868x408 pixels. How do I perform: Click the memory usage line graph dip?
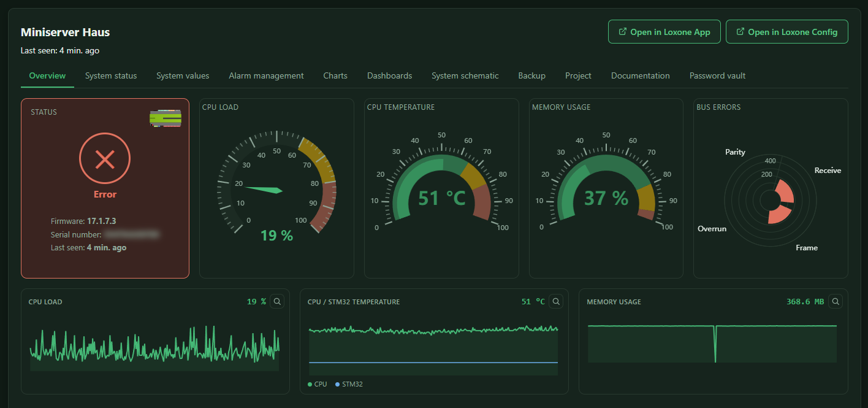(x=715, y=344)
